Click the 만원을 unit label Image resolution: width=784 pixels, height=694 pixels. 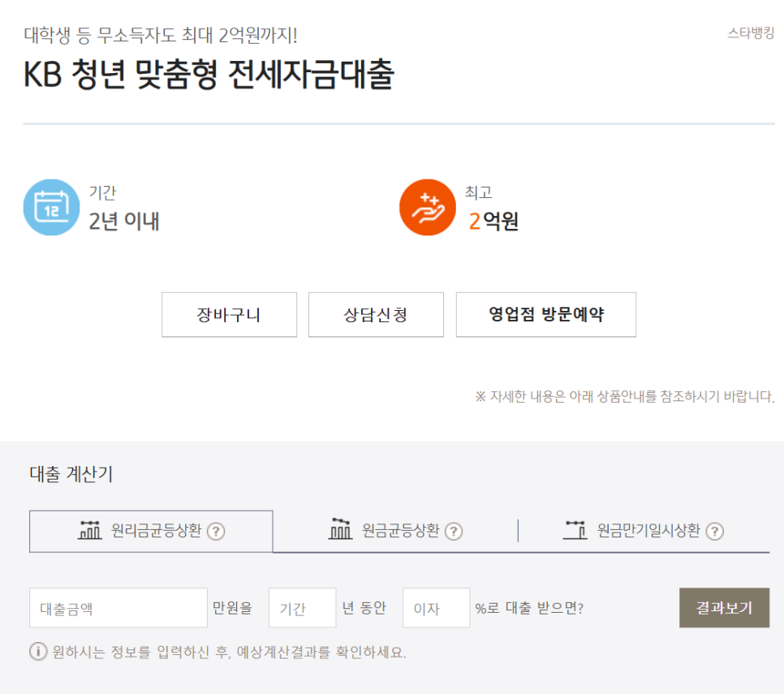point(232,608)
